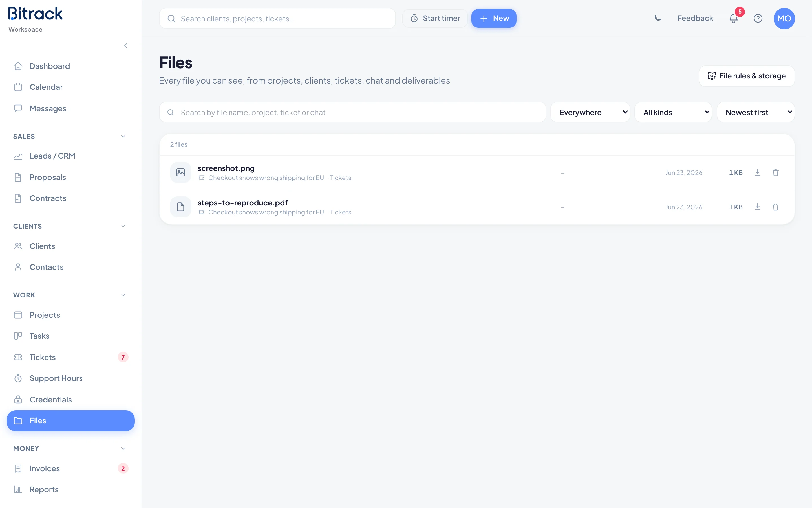812x508 pixels.
Task: Open the steps-to-reproduce.pdf file name
Action: pyautogui.click(x=242, y=203)
